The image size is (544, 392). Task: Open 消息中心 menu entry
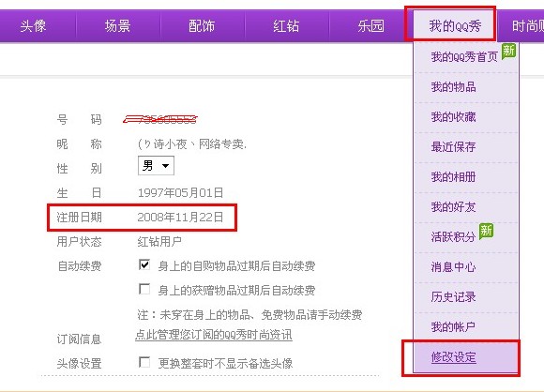[x=453, y=266]
